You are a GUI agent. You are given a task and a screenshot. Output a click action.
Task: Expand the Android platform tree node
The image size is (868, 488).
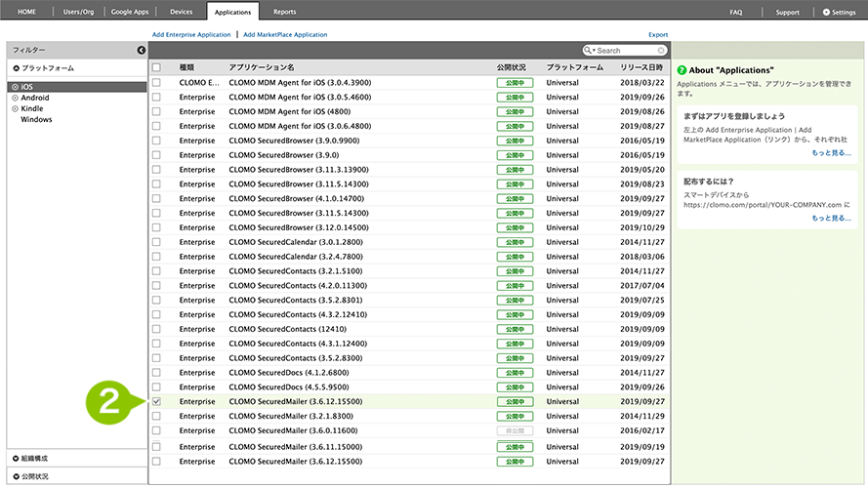pos(15,98)
